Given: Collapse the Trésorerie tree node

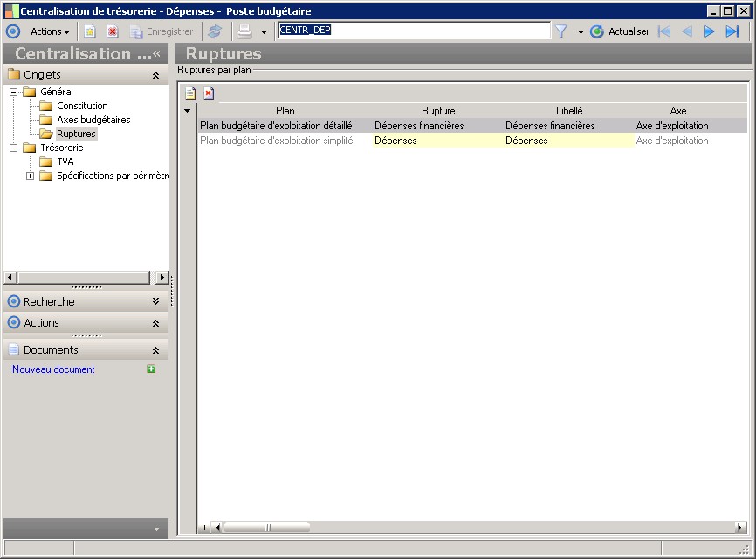Looking at the screenshot, I should point(13,148).
